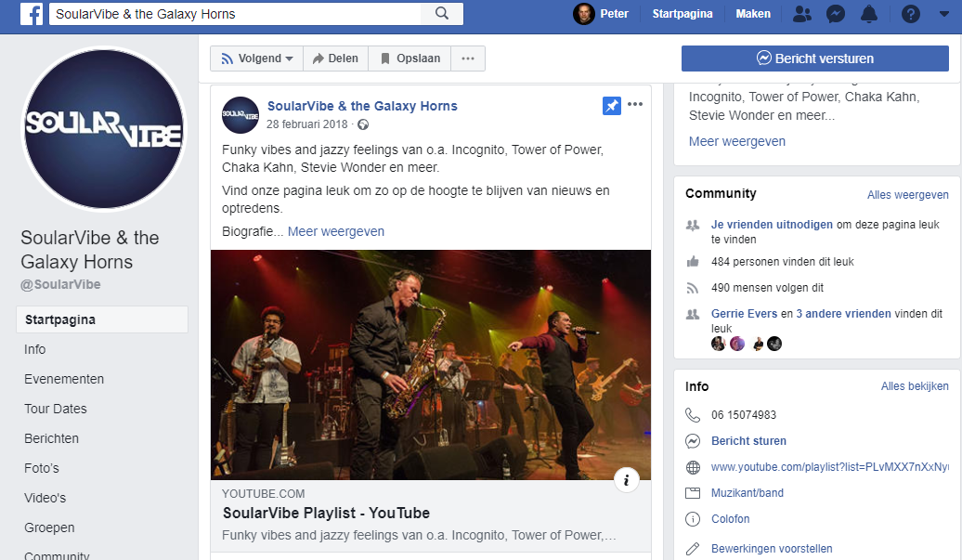Click Muzikant/band category link
The width and height of the screenshot is (962, 560).
point(747,493)
